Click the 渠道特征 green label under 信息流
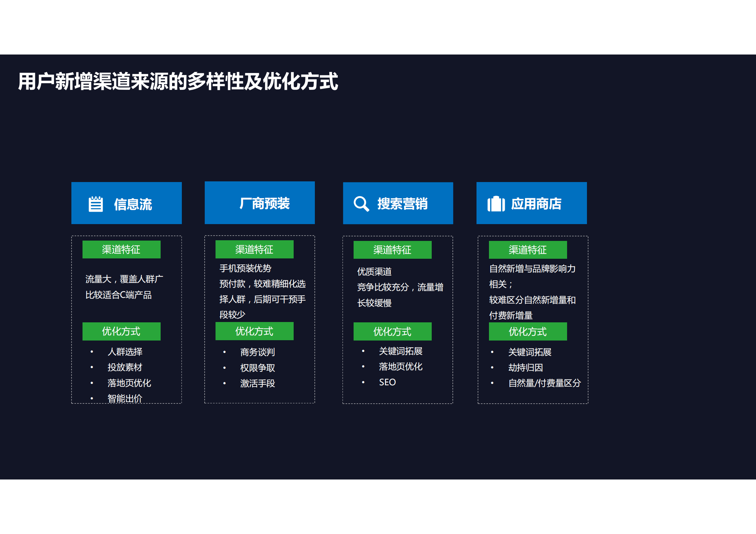The image size is (756, 534). pyautogui.click(x=121, y=249)
